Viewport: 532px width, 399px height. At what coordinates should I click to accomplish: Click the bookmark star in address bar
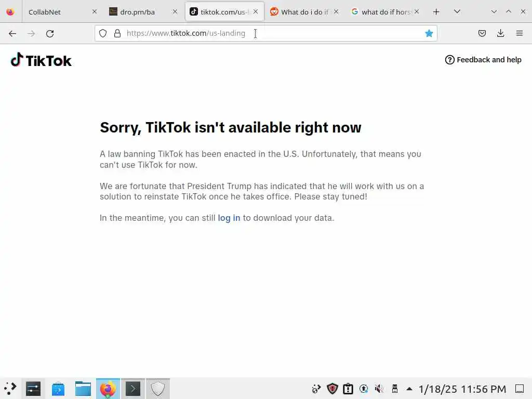pyautogui.click(x=429, y=33)
